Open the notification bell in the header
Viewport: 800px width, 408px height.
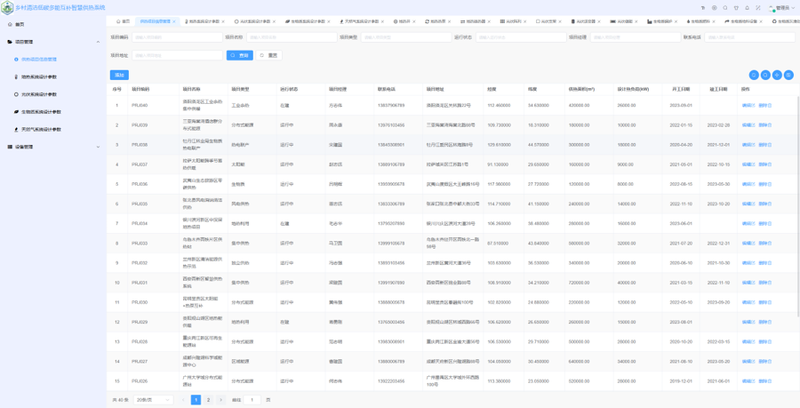(x=747, y=8)
